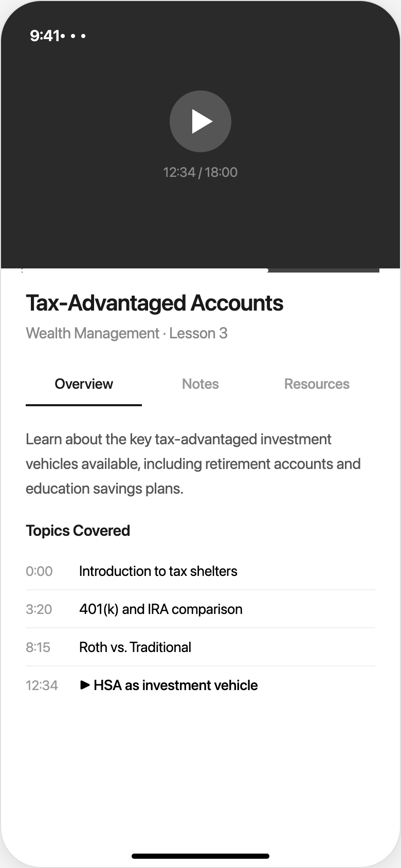Jump to Introduction to tax shelters topic
The width and height of the screenshot is (401, 868).
[158, 571]
